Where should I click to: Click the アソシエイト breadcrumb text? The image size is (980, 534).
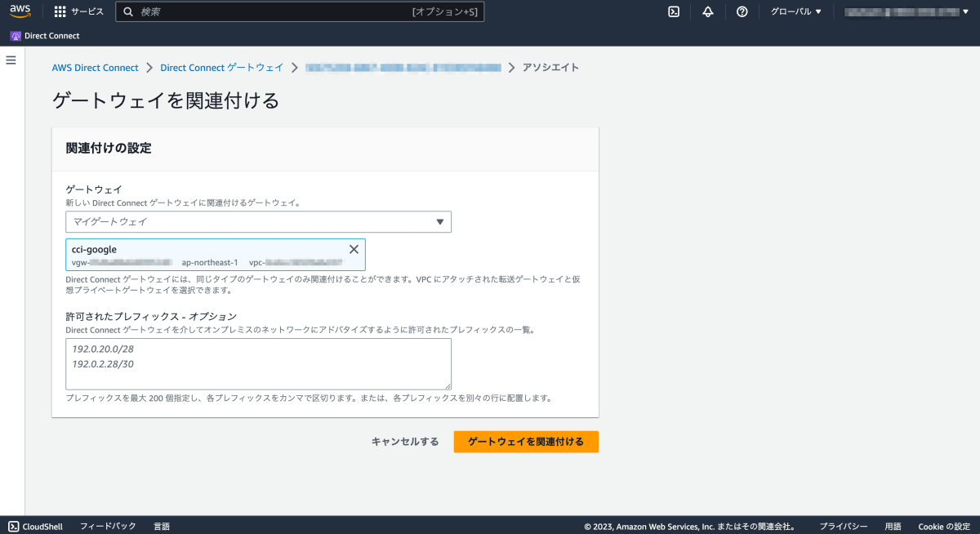tap(551, 68)
